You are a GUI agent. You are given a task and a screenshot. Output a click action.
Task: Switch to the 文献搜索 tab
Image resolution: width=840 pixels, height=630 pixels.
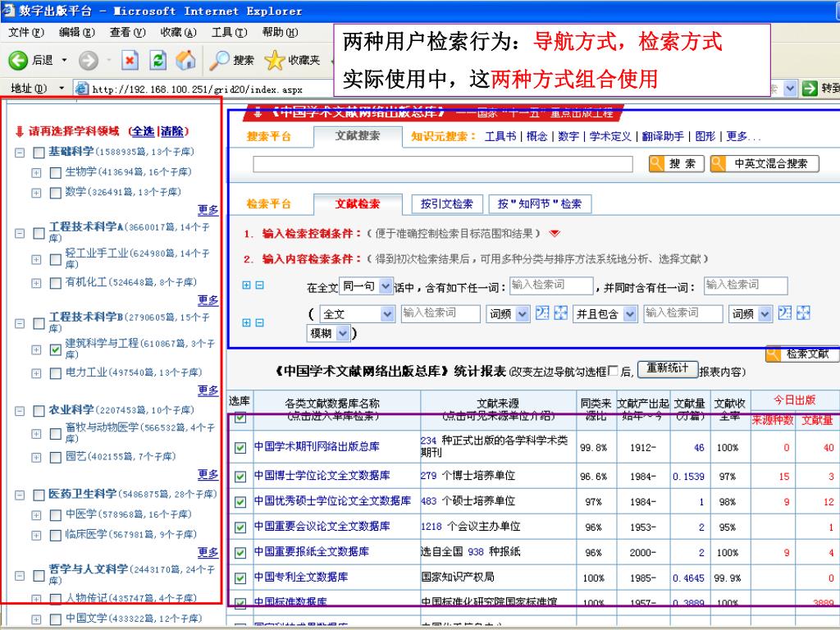coord(358,136)
